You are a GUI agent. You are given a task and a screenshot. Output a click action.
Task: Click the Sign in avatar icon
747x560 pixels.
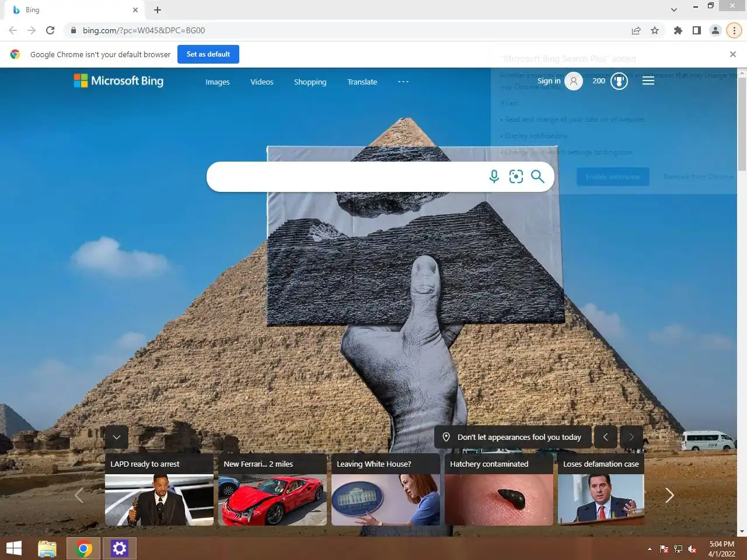[574, 81]
